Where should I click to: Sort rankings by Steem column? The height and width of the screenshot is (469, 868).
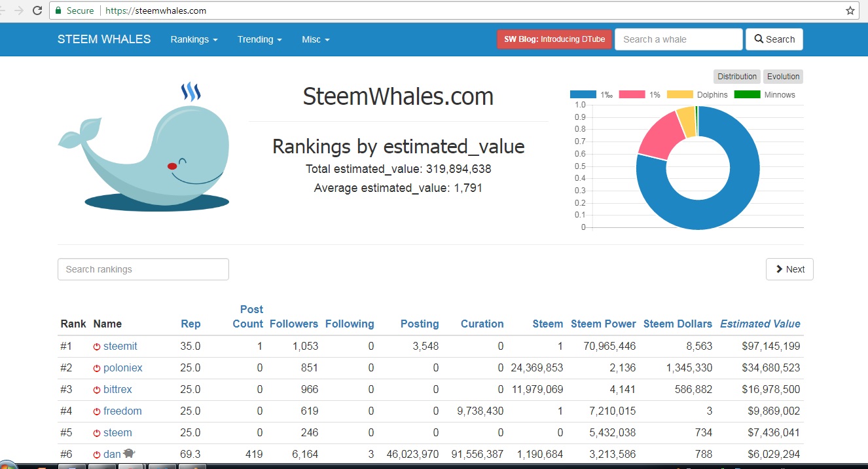548,324
